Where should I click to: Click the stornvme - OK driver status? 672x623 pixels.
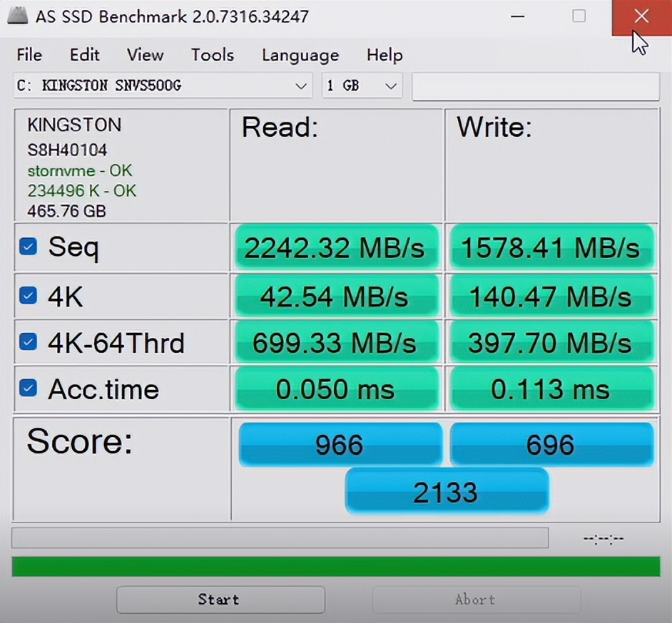click(x=80, y=171)
